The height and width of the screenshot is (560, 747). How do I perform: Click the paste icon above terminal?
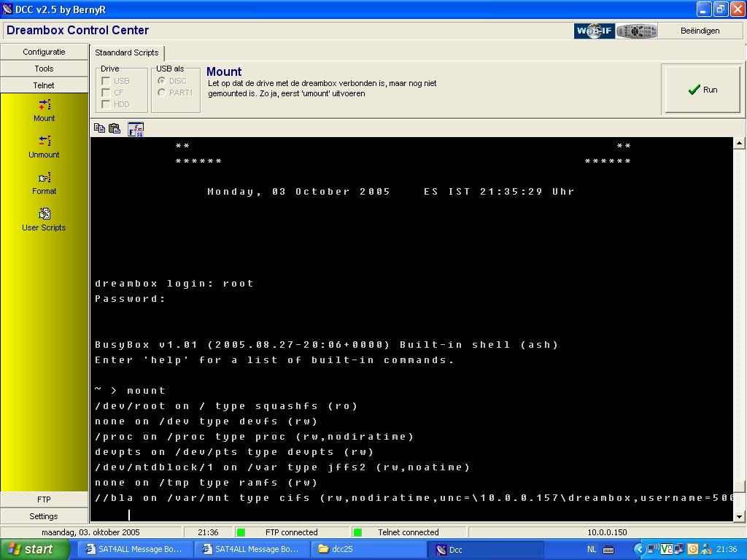(x=115, y=128)
